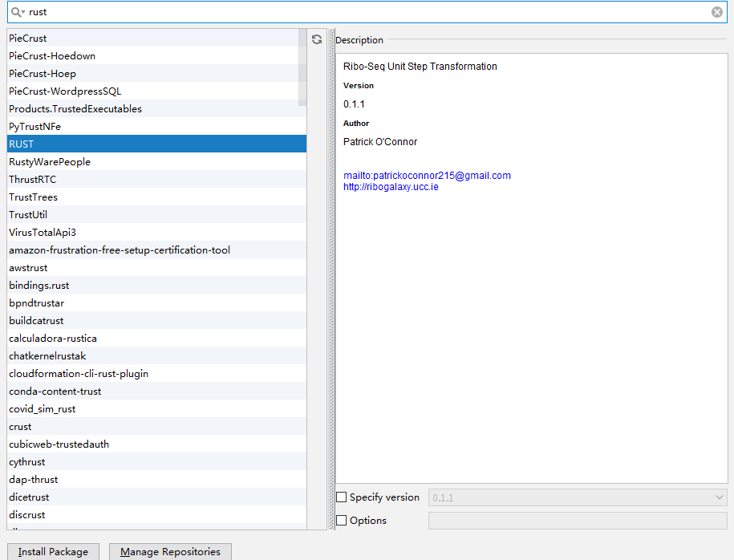
Task: Select the bpndtrustar package
Action: (x=156, y=302)
